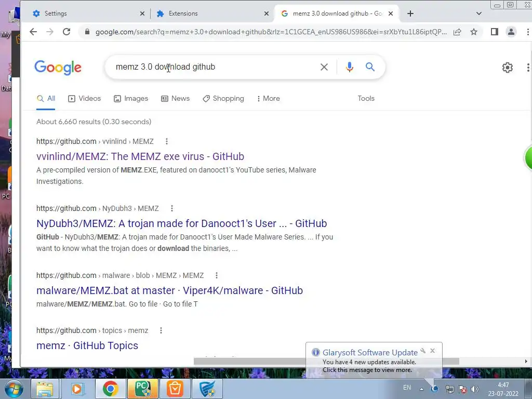Open the Action Center flag tray icon
532x399 pixels.
click(x=462, y=389)
